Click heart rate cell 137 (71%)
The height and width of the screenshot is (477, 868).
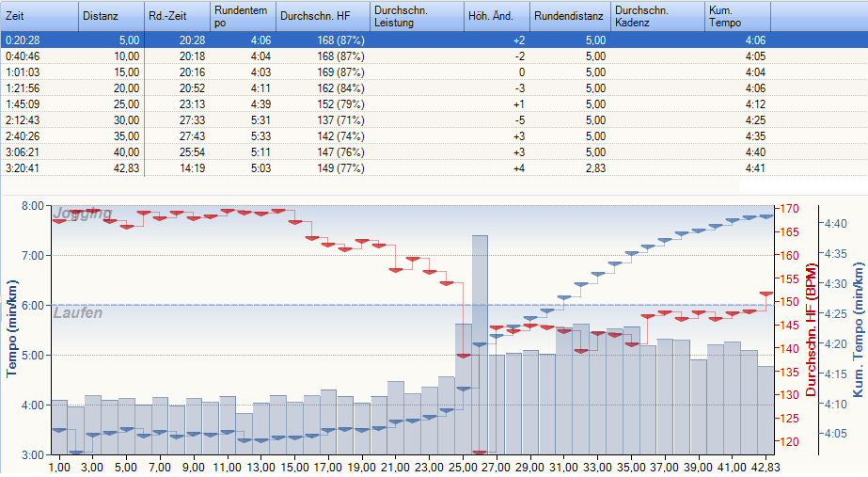point(340,120)
